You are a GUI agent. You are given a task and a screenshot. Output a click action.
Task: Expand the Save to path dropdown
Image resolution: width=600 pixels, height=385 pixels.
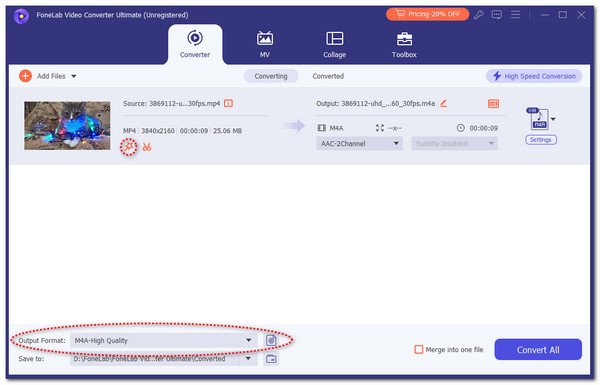[248, 359]
